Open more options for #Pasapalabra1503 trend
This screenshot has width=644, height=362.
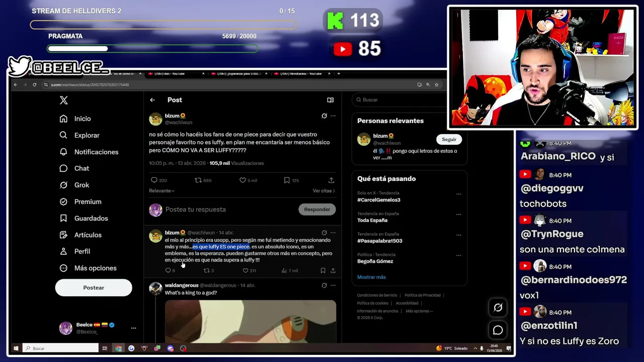click(x=458, y=235)
